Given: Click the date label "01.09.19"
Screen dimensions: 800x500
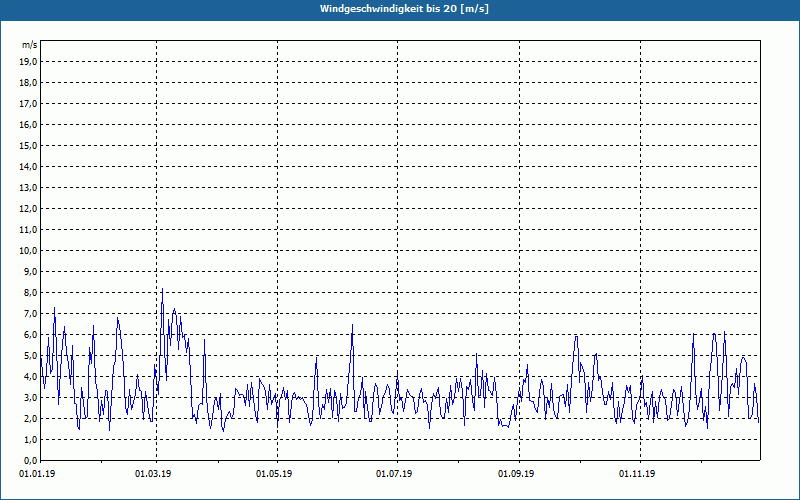Looking at the screenshot, I should pyautogui.click(x=516, y=474).
